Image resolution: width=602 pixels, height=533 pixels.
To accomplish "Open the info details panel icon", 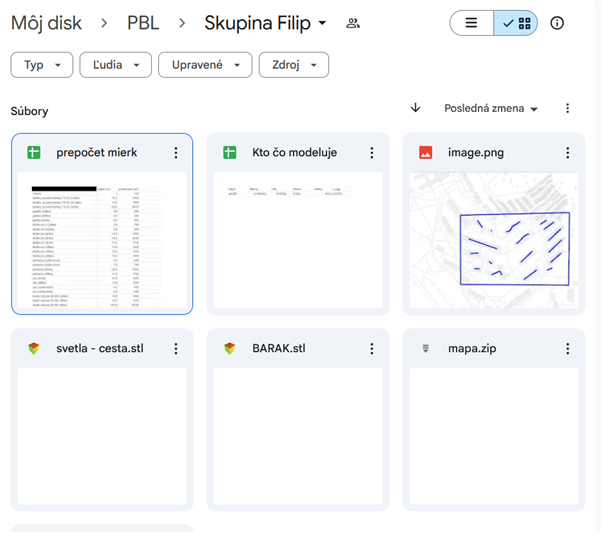I will point(558,23).
